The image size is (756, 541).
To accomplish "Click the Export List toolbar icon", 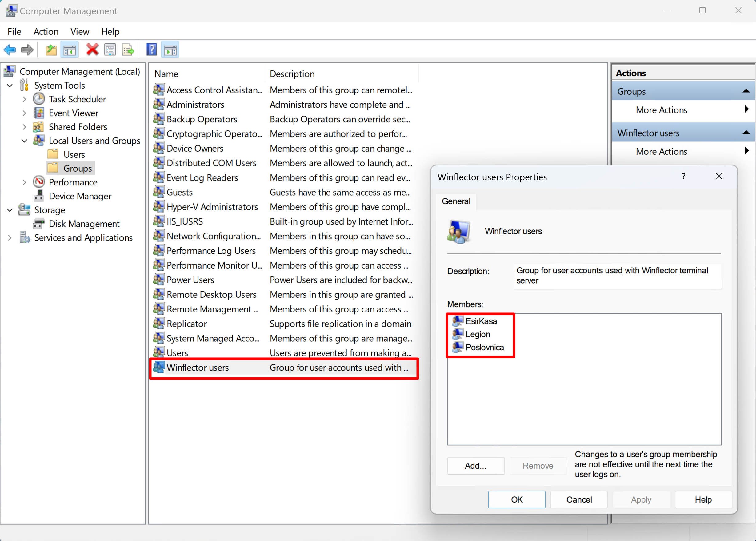I will click(x=128, y=50).
